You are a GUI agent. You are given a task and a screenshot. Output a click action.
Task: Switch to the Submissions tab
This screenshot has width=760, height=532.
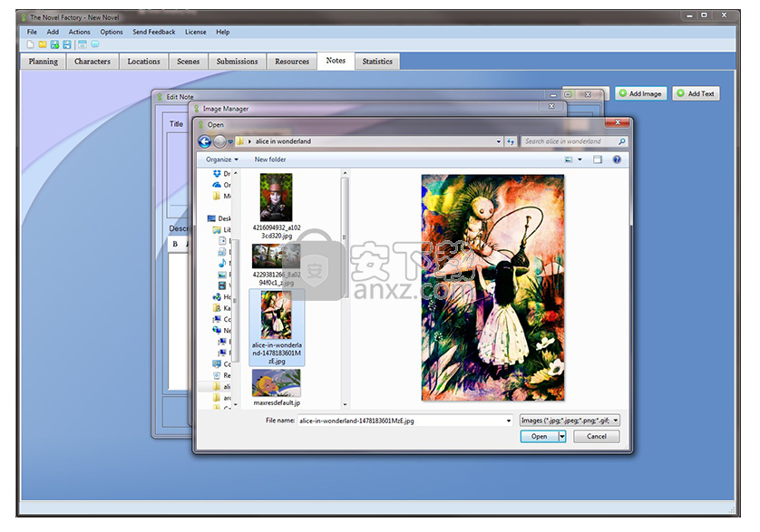tap(237, 62)
